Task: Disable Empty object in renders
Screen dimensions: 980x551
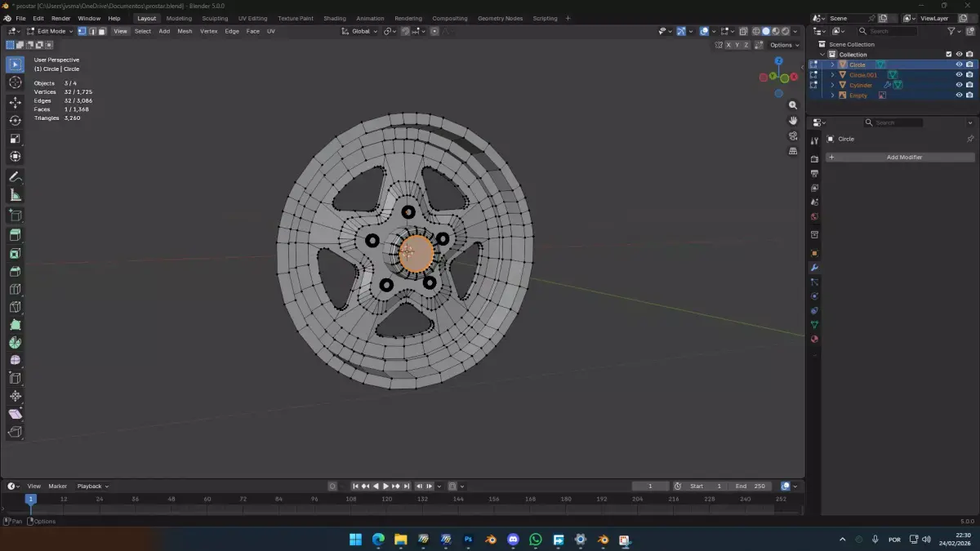Action: tap(969, 96)
